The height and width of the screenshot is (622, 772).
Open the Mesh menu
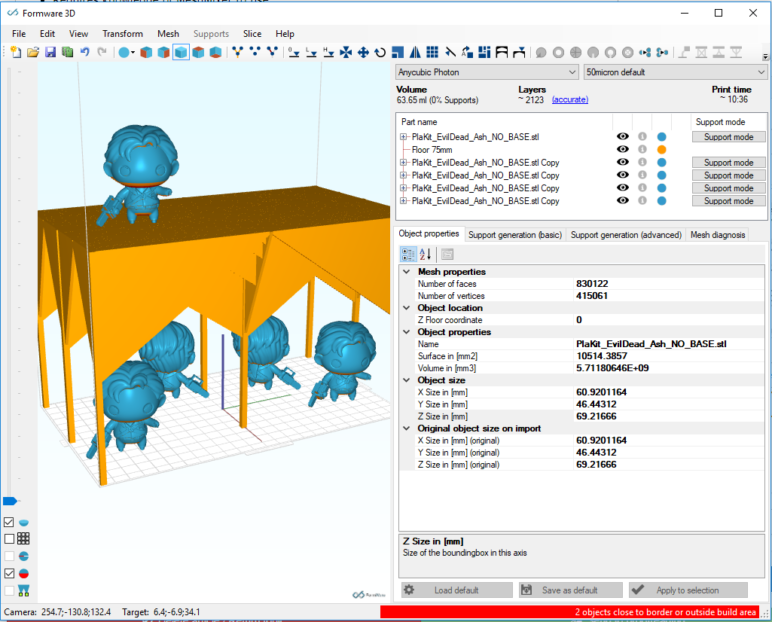(168, 33)
